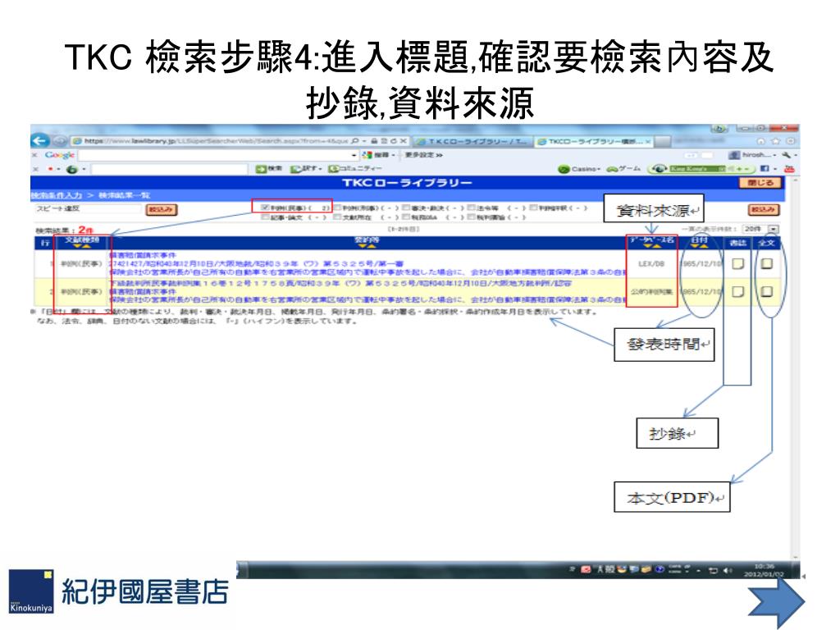Screen dimensions: 840x630
Task: Reload the page with the refresh icon
Action: pos(393,141)
